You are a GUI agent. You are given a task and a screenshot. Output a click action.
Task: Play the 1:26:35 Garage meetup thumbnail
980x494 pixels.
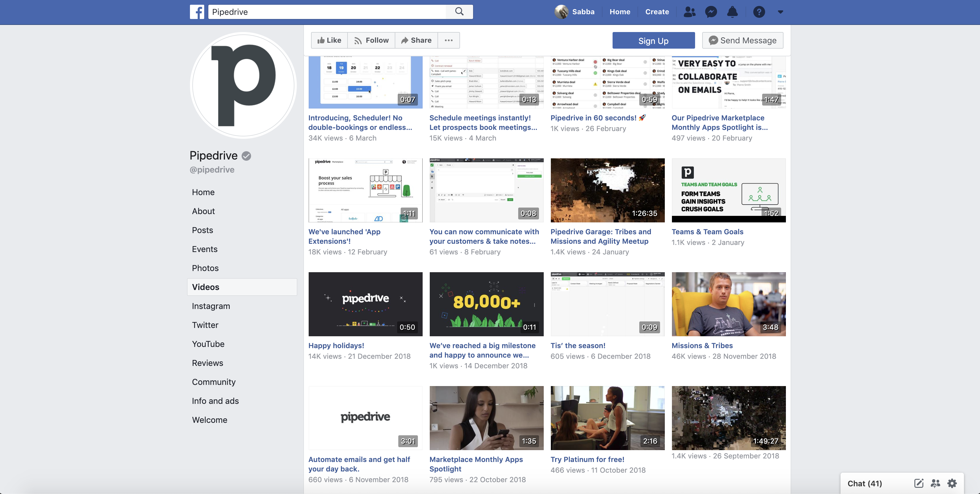click(608, 190)
